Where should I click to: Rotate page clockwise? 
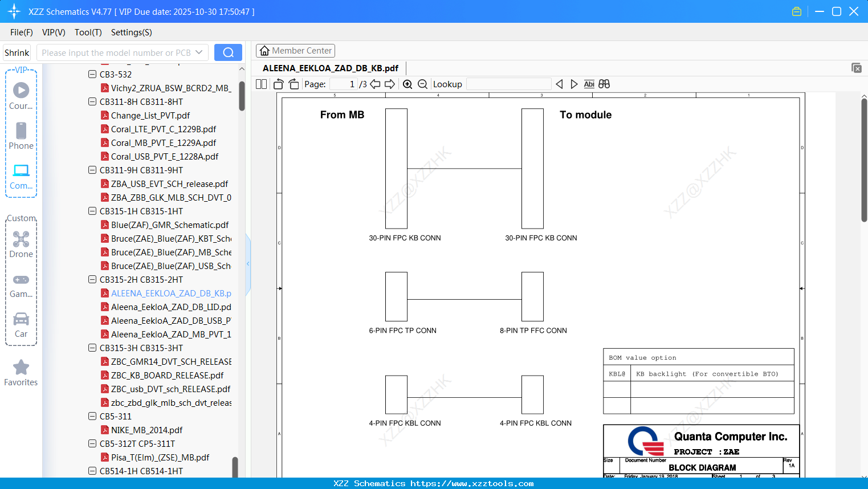tap(294, 84)
